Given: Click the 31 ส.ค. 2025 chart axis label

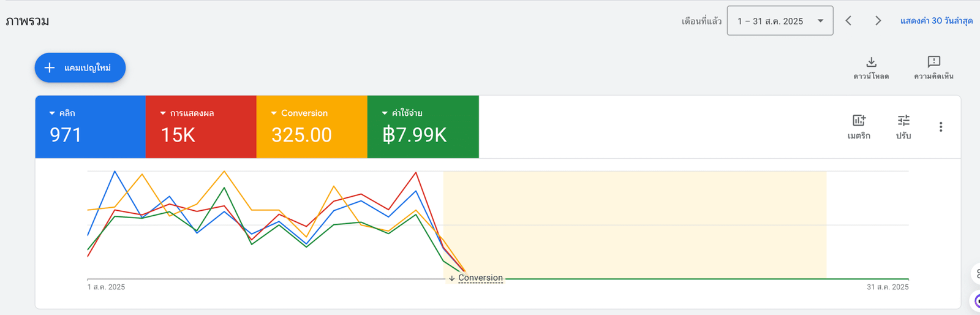Looking at the screenshot, I should pyautogui.click(x=887, y=287).
